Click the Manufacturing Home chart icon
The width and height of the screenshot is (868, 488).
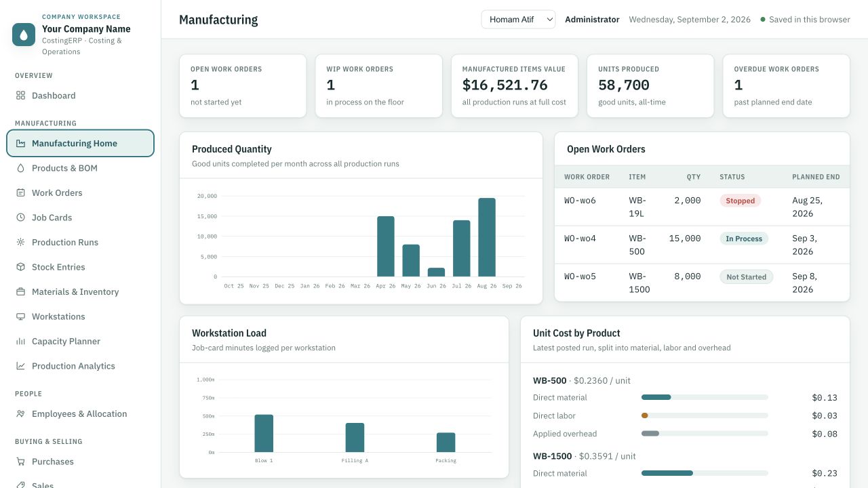tap(20, 143)
